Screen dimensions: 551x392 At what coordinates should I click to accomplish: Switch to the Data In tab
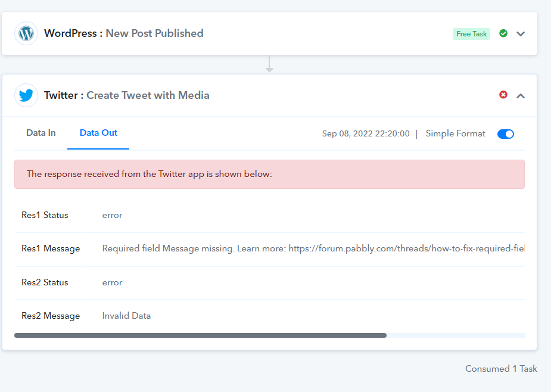pos(41,133)
